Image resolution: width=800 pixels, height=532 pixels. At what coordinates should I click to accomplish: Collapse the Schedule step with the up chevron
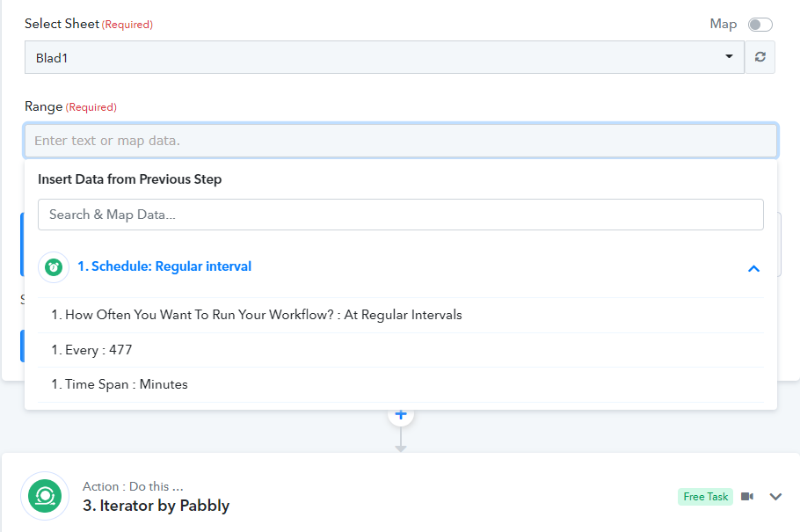pyautogui.click(x=753, y=268)
